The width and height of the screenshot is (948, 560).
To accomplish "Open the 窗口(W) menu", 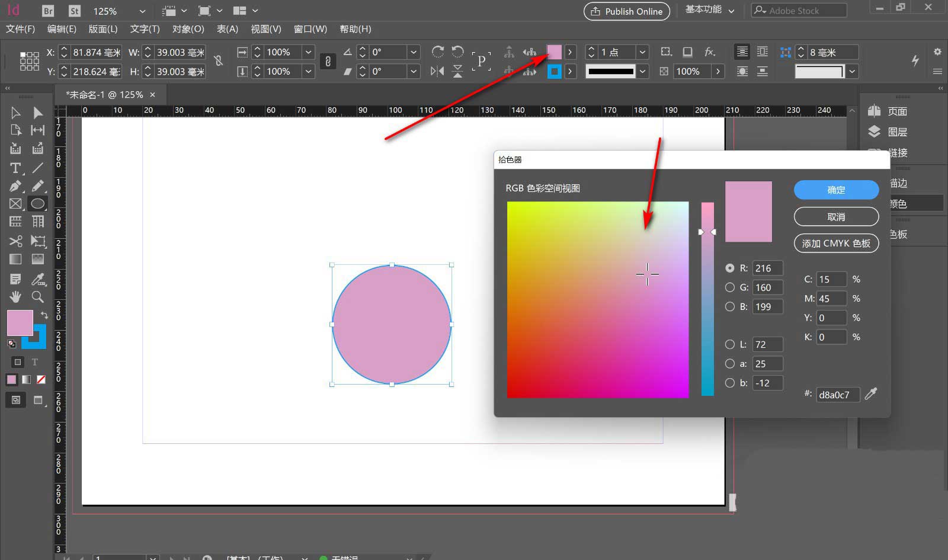I will tap(310, 29).
